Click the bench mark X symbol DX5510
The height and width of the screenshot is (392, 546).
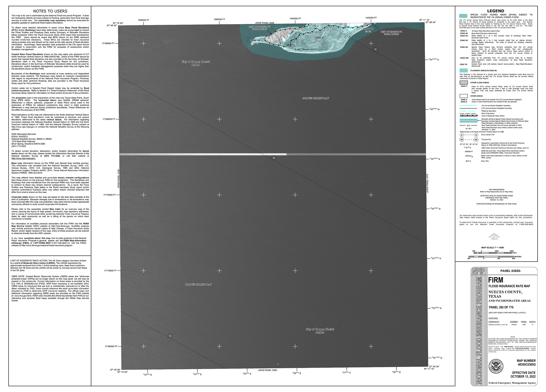[x=472, y=157]
